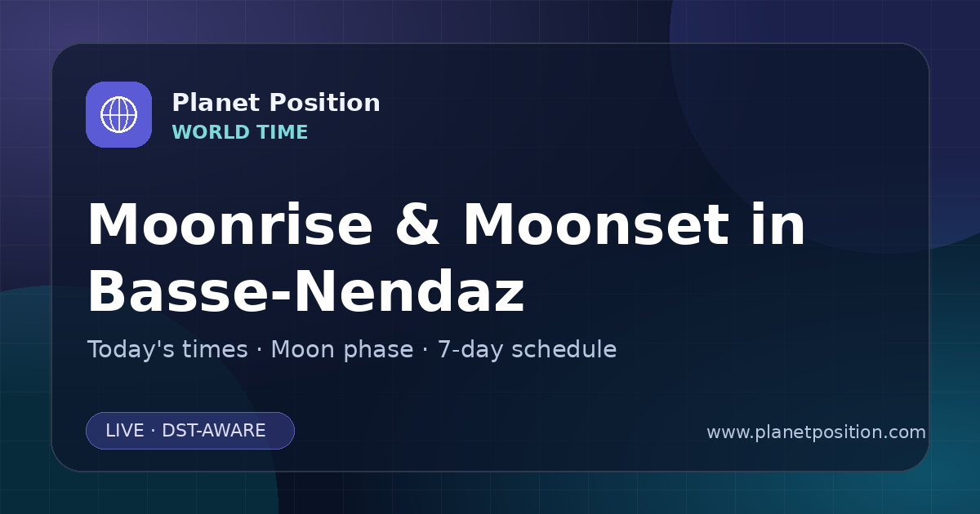This screenshot has width=980, height=514.
Task: Open the www.planetposition.com link
Action: 816,432
